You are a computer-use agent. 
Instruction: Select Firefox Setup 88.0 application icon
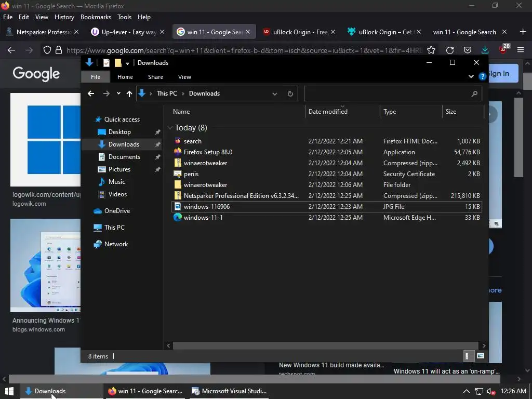pos(178,152)
